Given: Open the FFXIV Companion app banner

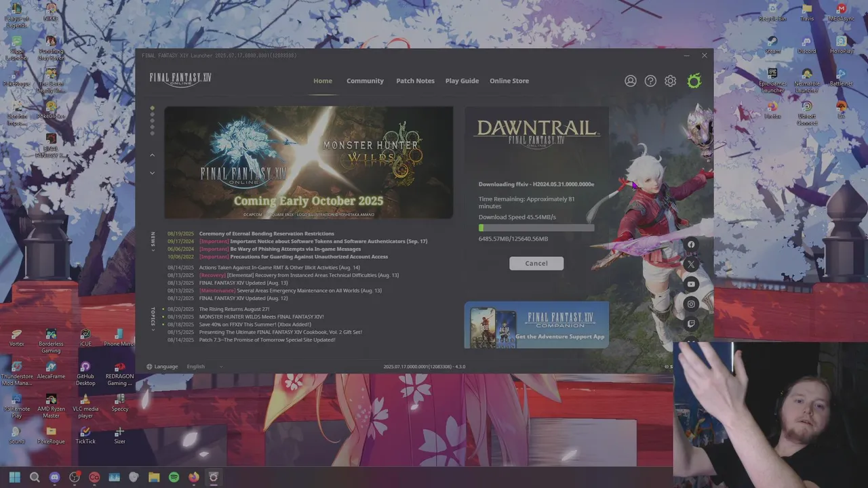Looking at the screenshot, I should (536, 325).
